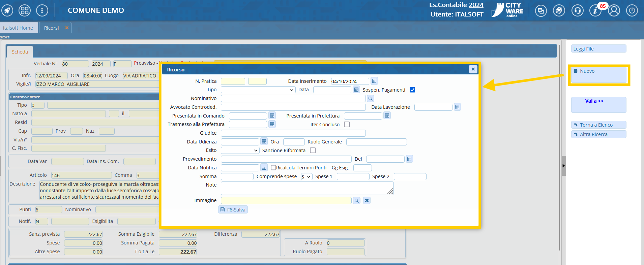Image resolution: width=644 pixels, height=265 pixels.
Task: Open the support headset icon in header
Action: tap(577, 11)
